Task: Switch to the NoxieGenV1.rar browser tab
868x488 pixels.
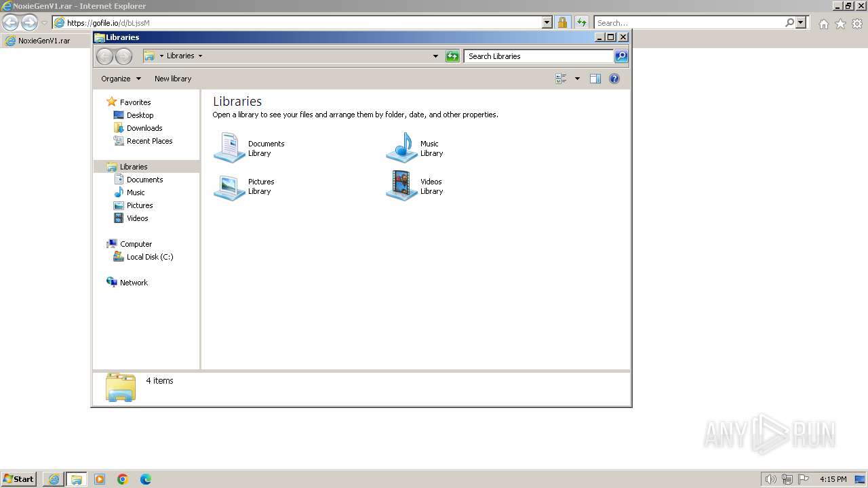Action: [x=44, y=41]
